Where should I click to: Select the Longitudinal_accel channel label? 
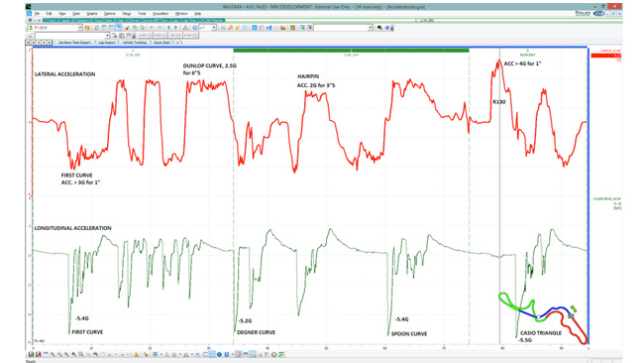click(607, 199)
